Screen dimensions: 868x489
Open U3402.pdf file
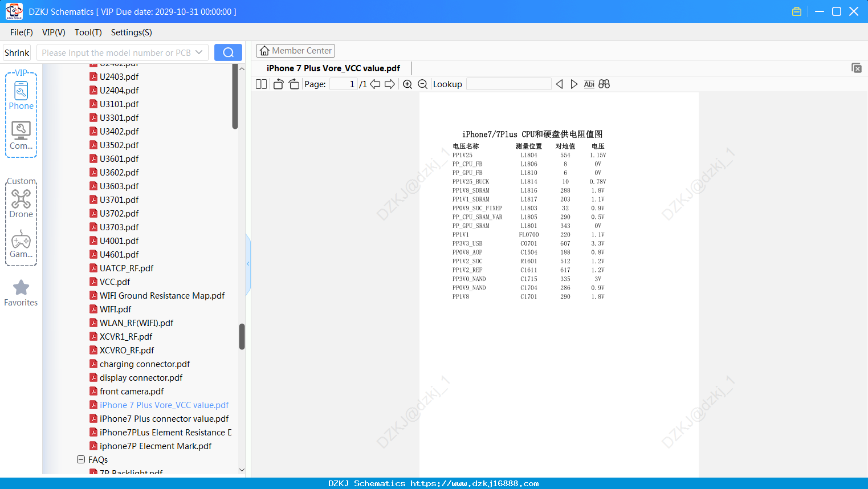(x=114, y=131)
